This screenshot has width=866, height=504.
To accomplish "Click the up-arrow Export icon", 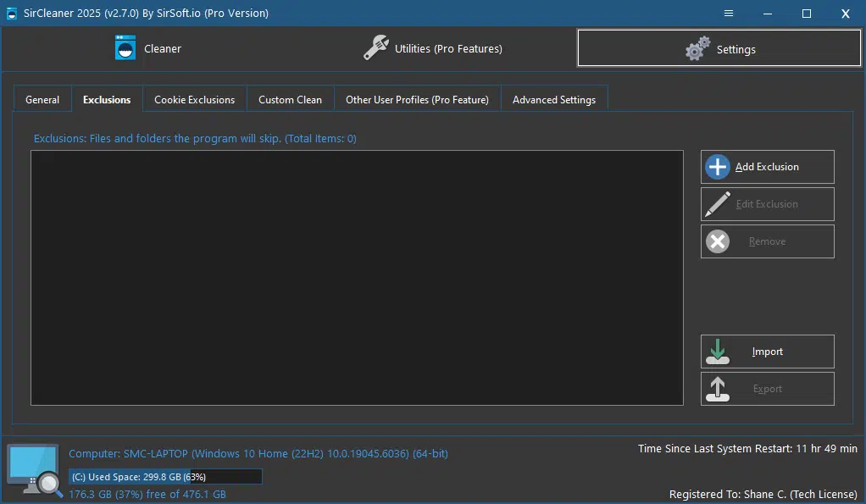I will pyautogui.click(x=718, y=389).
